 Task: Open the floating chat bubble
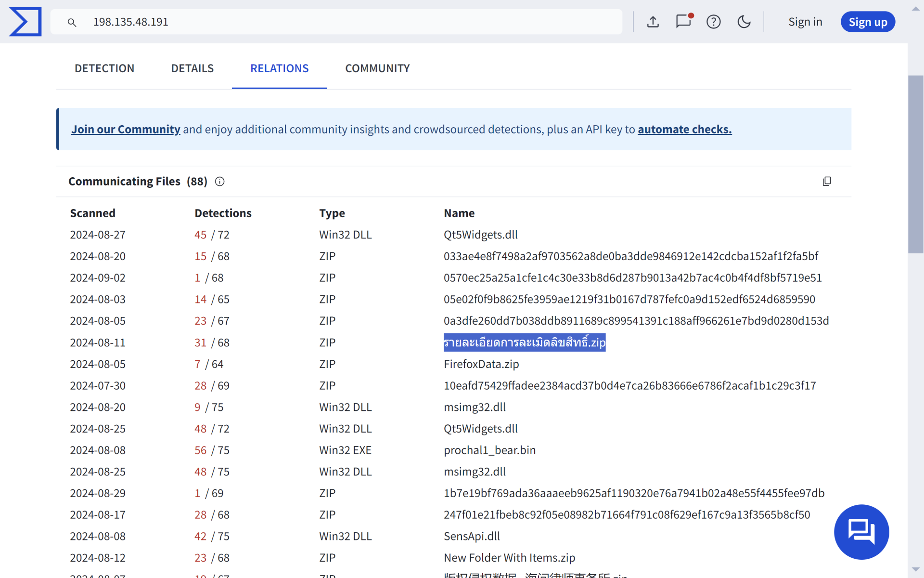861,532
